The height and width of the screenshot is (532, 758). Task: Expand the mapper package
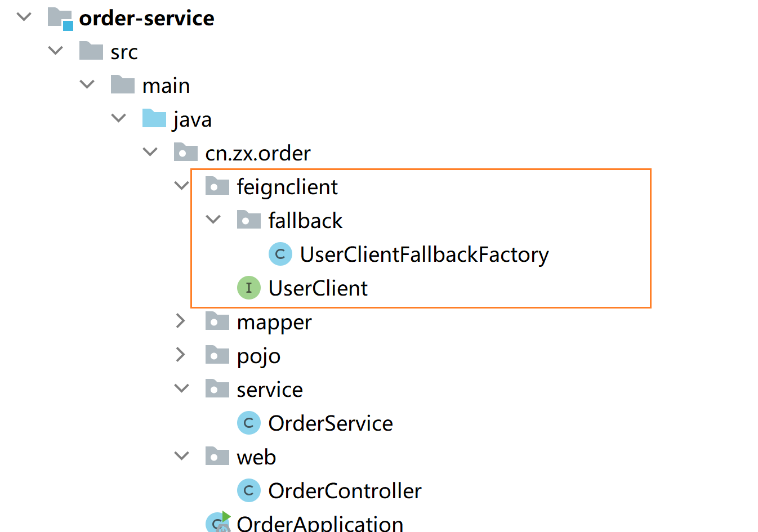181,321
